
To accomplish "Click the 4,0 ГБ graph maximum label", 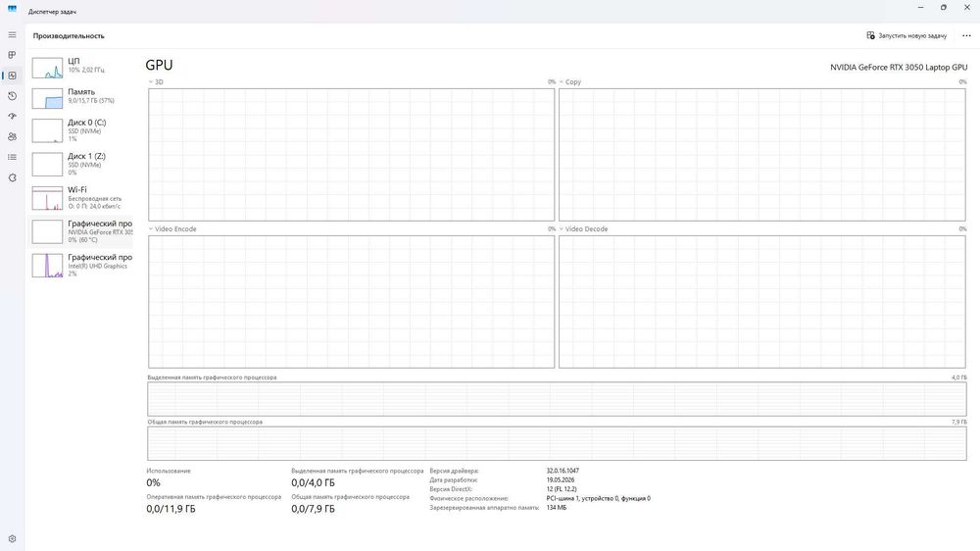I will pos(958,377).
